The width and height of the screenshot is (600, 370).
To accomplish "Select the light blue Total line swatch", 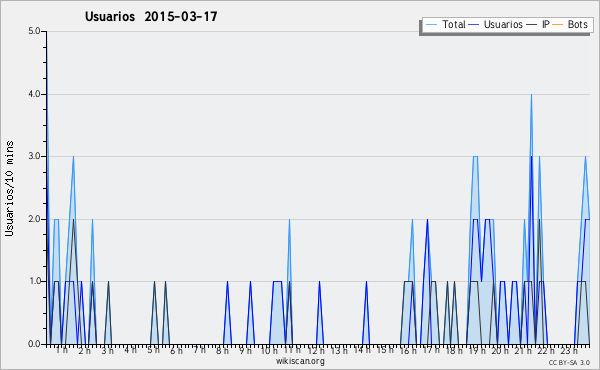I will pos(431,25).
